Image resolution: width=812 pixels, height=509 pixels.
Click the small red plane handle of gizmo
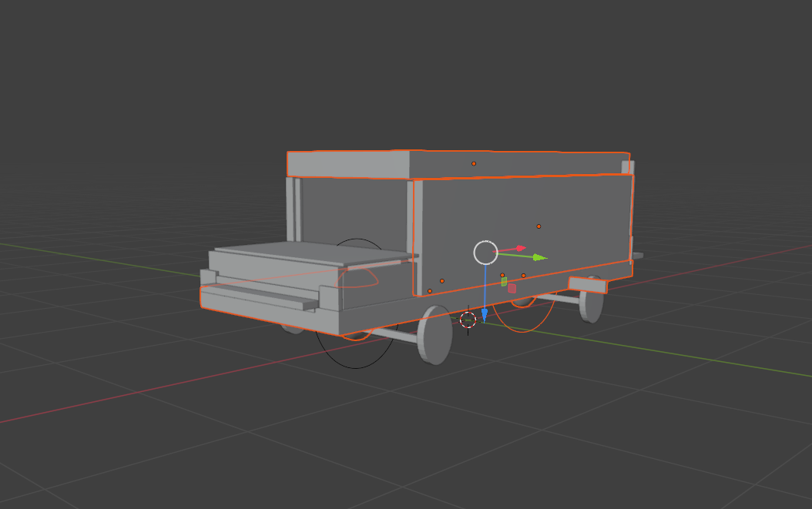[x=512, y=289]
